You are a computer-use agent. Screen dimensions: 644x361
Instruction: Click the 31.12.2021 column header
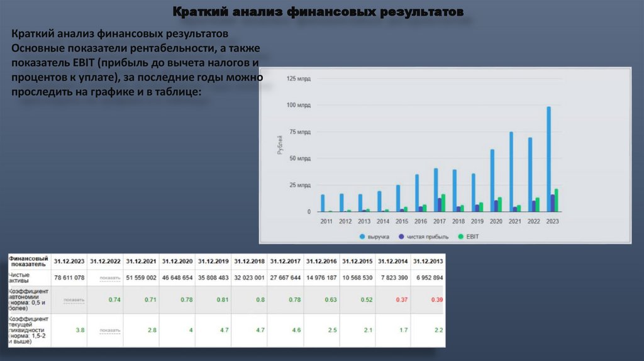click(141, 261)
